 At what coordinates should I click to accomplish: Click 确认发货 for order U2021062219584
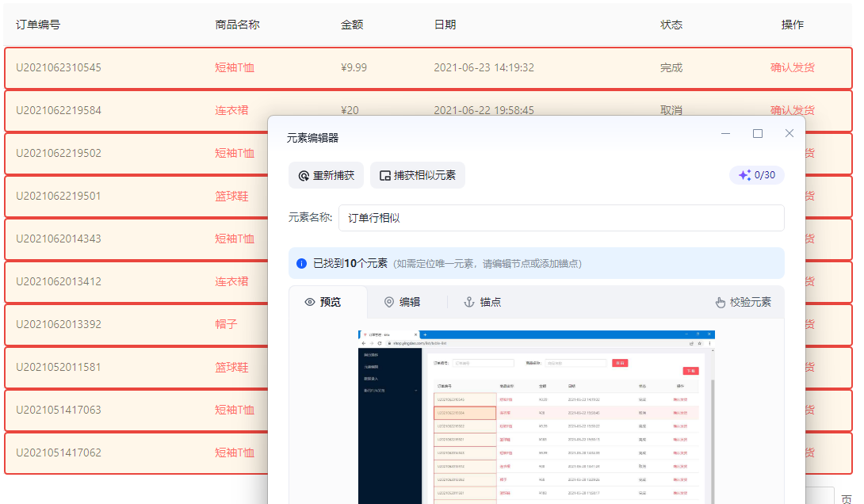(x=792, y=109)
